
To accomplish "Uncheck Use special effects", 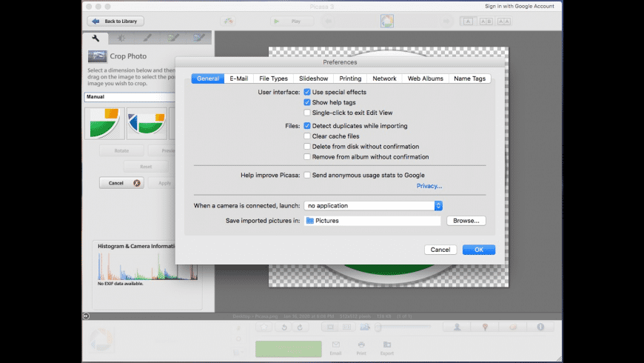I will (x=306, y=92).
